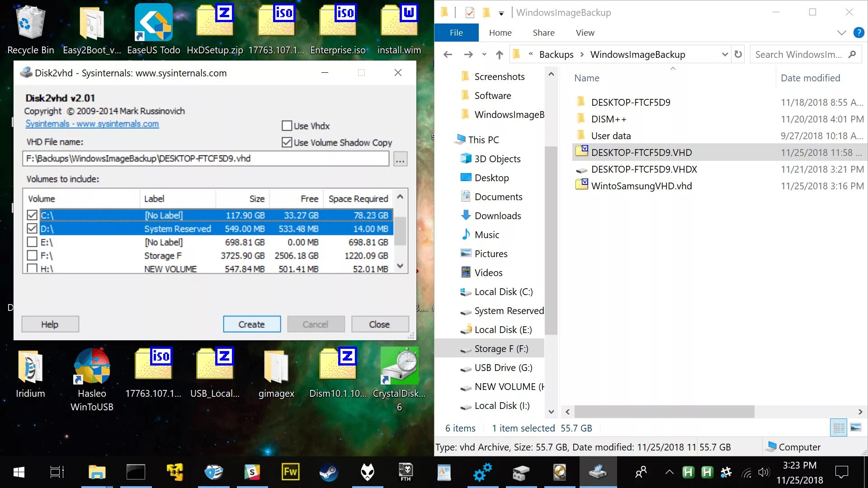This screenshot has height=488, width=868.
Task: Click the Explorer help question mark icon
Action: point(859,33)
